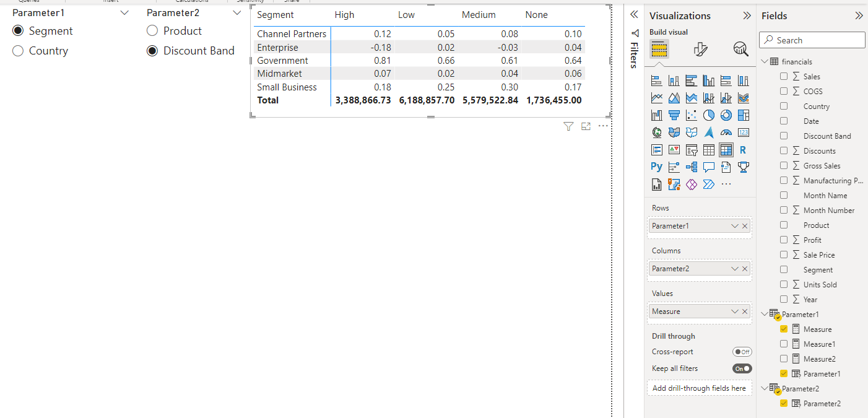Collapse the financials table tree
The height and width of the screenshot is (418, 868).
point(765,61)
